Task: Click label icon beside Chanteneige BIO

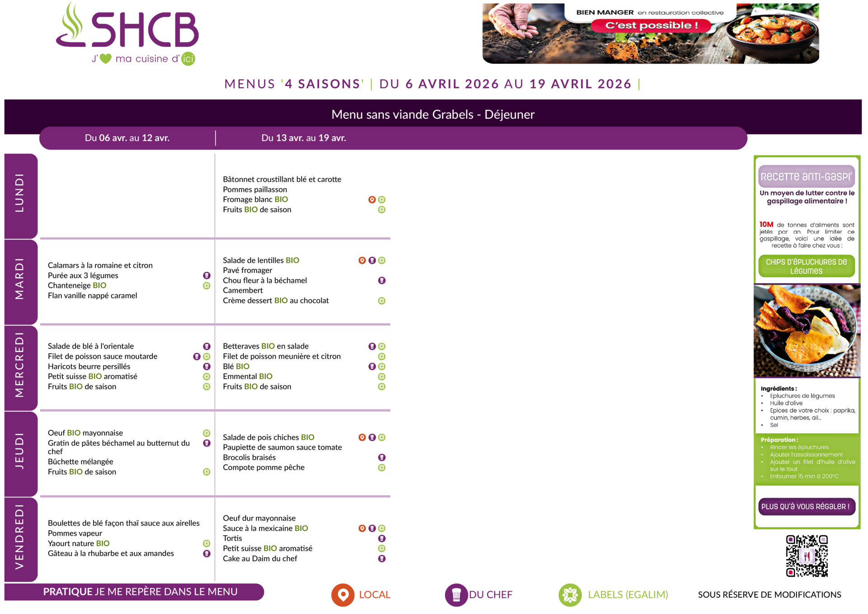Action: (x=207, y=286)
